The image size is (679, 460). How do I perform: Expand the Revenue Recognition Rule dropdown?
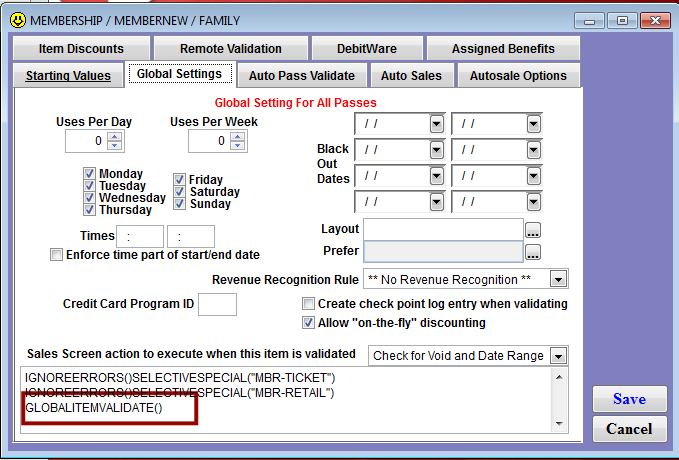tap(558, 279)
